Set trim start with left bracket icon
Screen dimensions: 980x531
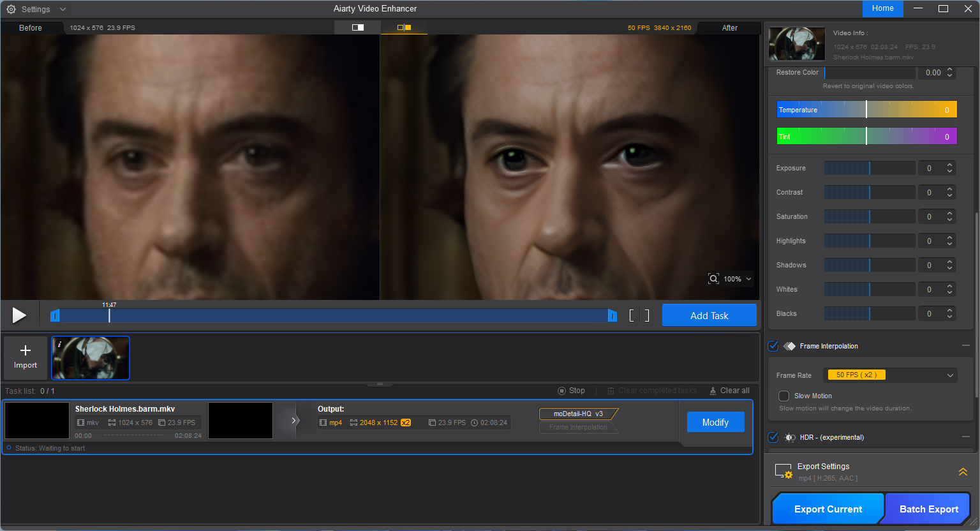click(632, 315)
